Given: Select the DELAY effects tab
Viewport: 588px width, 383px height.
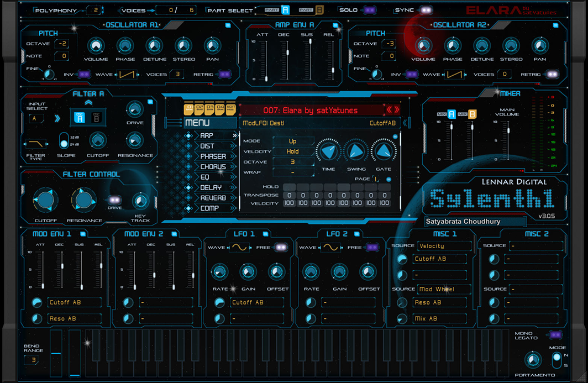Looking at the screenshot, I should [216, 187].
